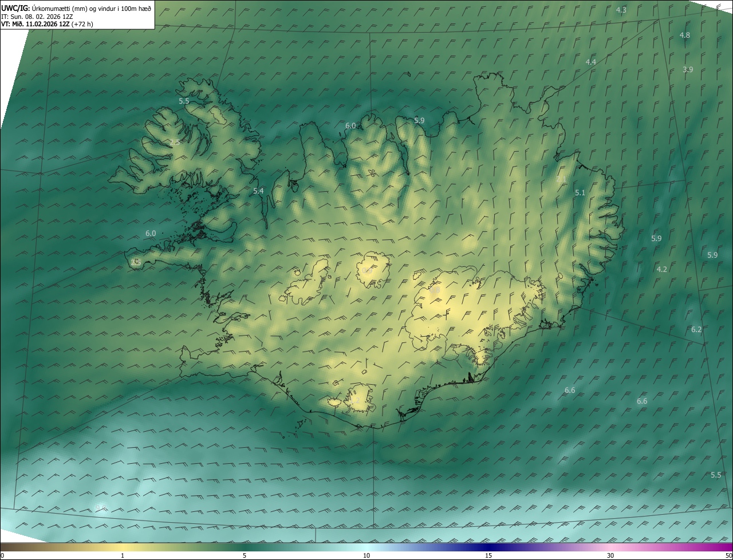Click the 5.5 label north of the Westfjords
This screenshot has width=733, height=560.
click(x=184, y=101)
